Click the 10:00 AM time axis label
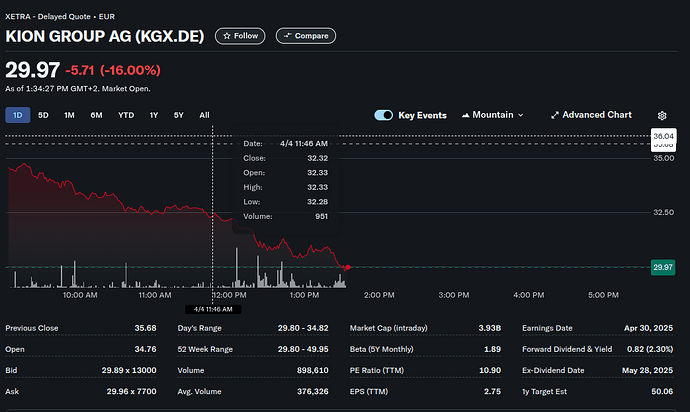 coord(80,295)
